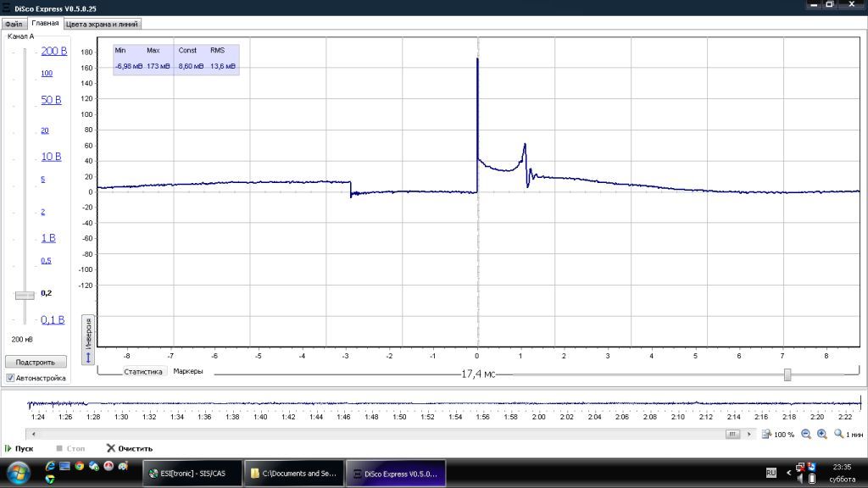The height and width of the screenshot is (488, 868).
Task: Set channel range to 20
Action: tap(45, 130)
